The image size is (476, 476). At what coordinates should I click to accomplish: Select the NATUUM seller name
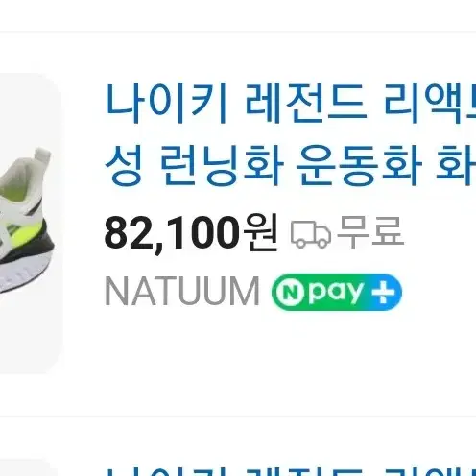[x=182, y=292]
